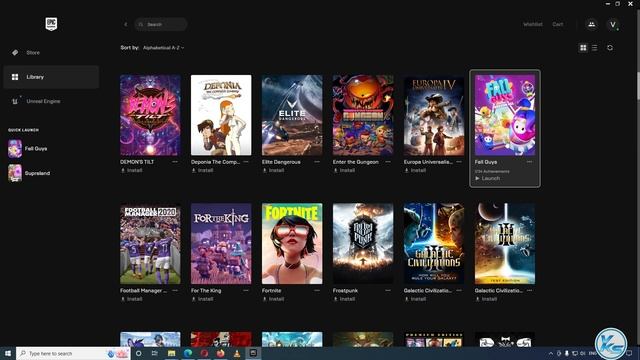Open Microsoft Edge in taskbar
The width and height of the screenshot is (640, 360).
[x=188, y=353]
